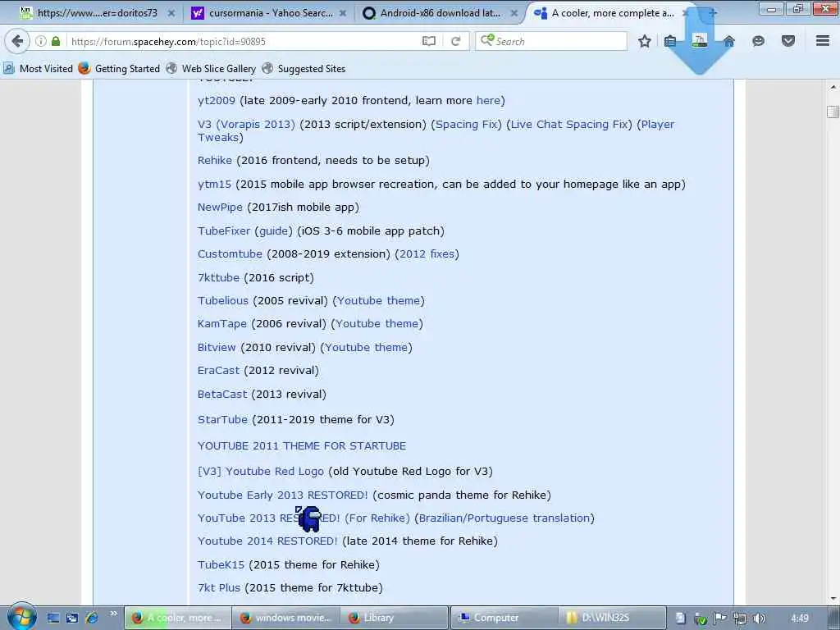Open the yt2009 link

[x=217, y=101]
